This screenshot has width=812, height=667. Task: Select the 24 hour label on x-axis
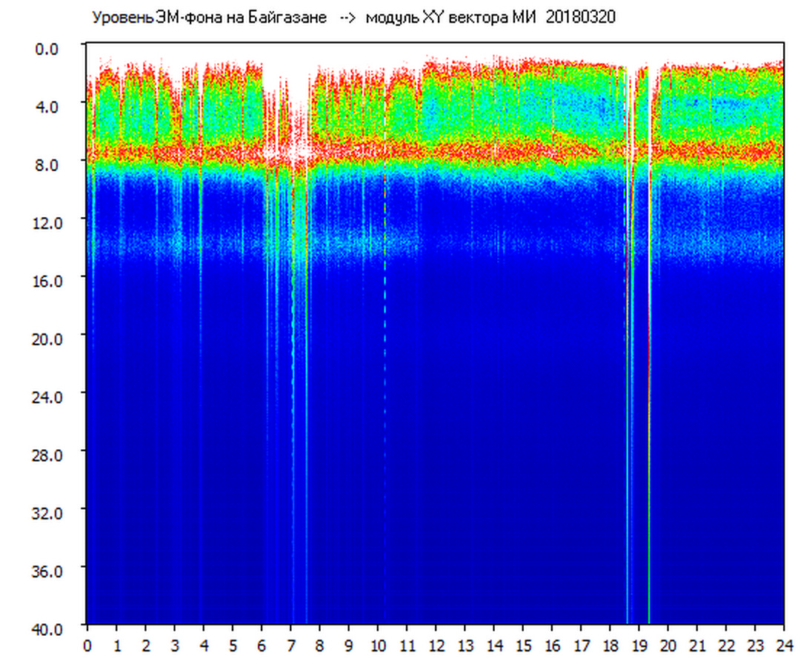(784, 646)
